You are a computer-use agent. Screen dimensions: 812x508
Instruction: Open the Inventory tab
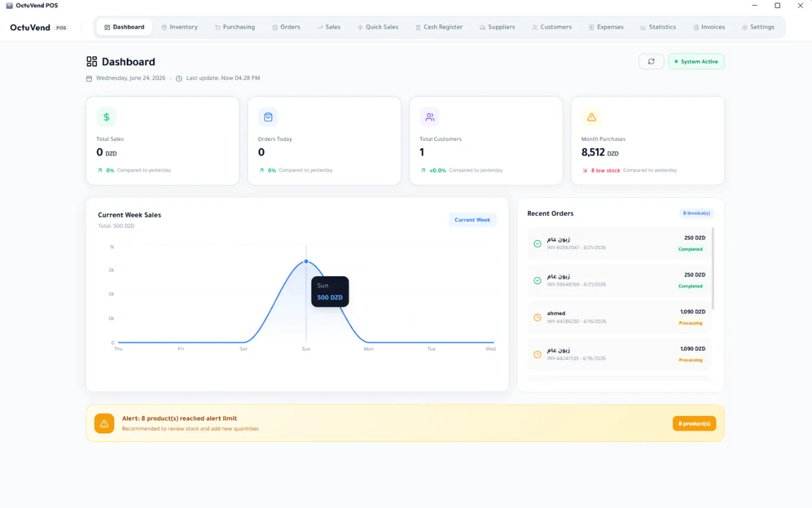[x=179, y=27]
